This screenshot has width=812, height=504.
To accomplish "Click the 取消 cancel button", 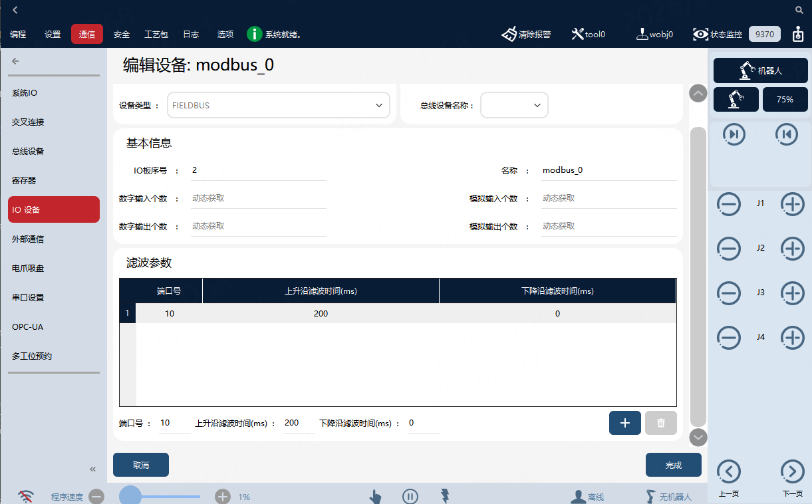I will (141, 465).
